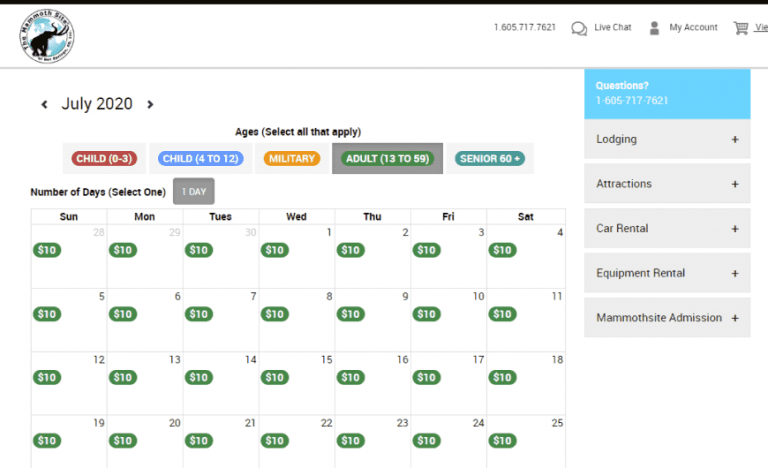Viewport: 768px width, 468px height.
Task: Expand the Mammothsite Admission section
Action: click(667, 318)
